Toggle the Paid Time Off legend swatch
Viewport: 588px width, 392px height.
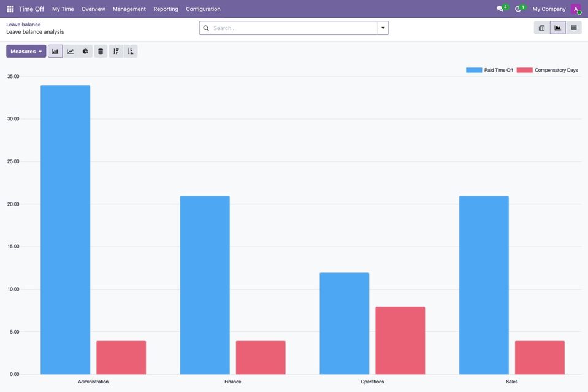pyautogui.click(x=474, y=70)
